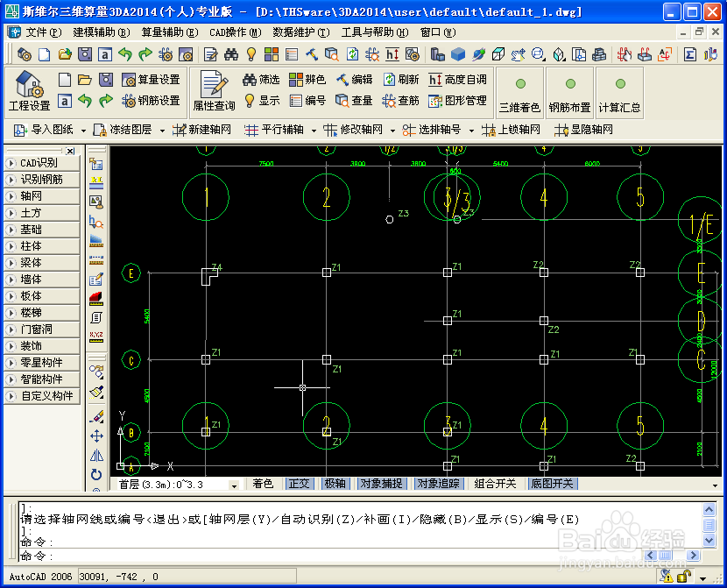Open the 工具与帮助 menu
Image resolution: width=727 pixels, height=588 pixels.
(375, 32)
